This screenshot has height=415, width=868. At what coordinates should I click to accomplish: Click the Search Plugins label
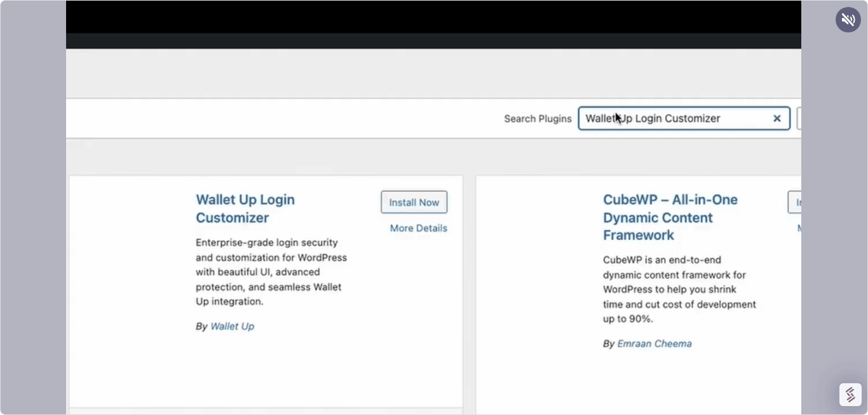[538, 118]
